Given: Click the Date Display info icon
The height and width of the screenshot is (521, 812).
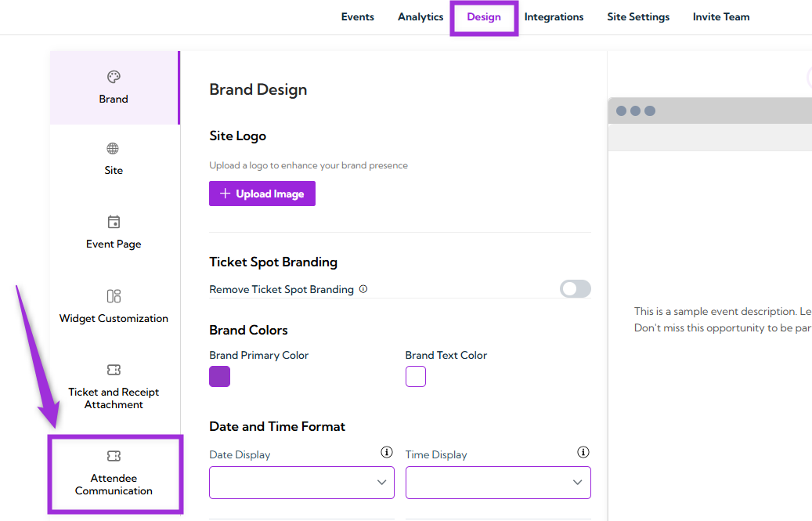Looking at the screenshot, I should tap(386, 453).
